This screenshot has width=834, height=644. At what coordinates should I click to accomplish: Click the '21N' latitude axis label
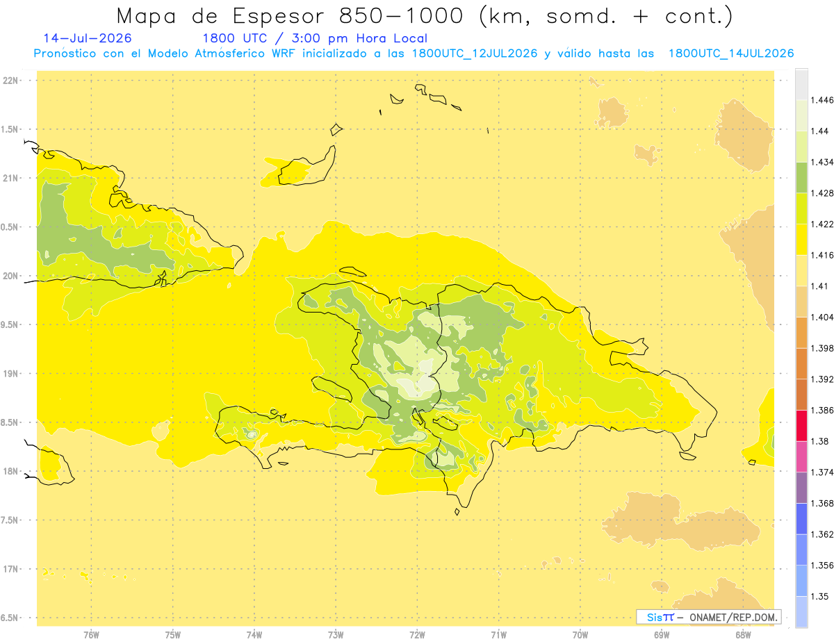pos(10,178)
